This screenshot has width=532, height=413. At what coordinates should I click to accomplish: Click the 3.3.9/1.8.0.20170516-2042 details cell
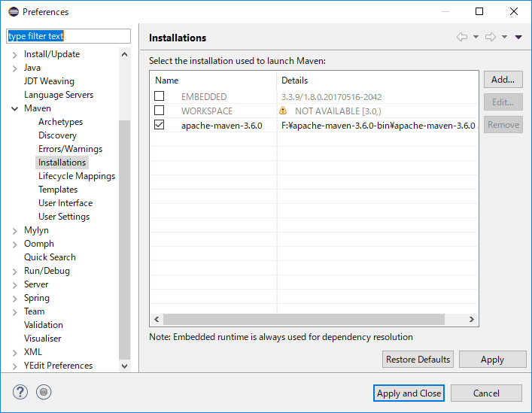coord(332,97)
